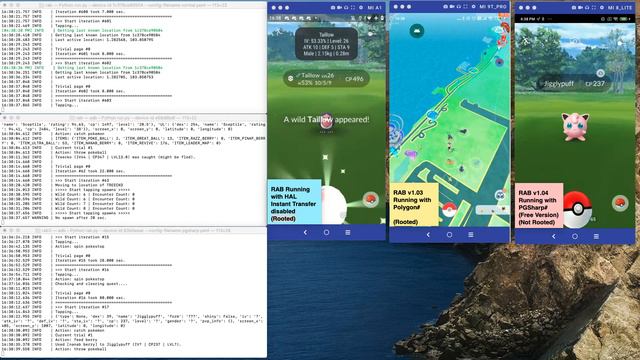Tap recent apps button in MI A1 window

tap(348, 232)
